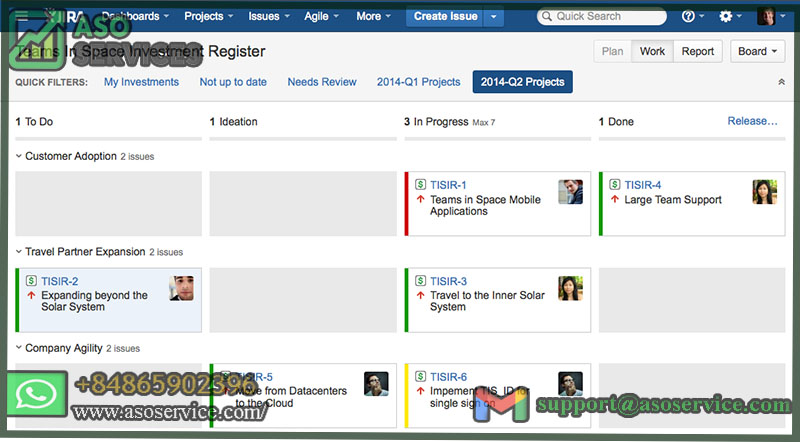Open the settings gear menu
Screen dimensions: 800x442
730,16
